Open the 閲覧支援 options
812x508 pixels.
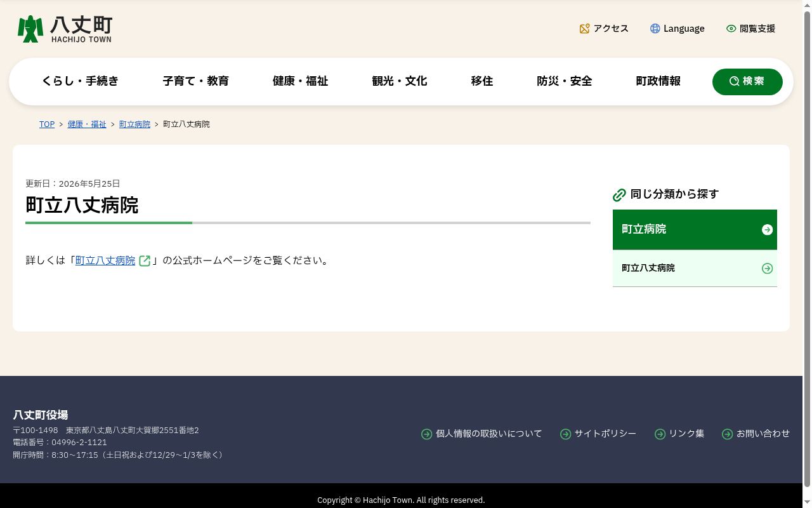tap(750, 29)
